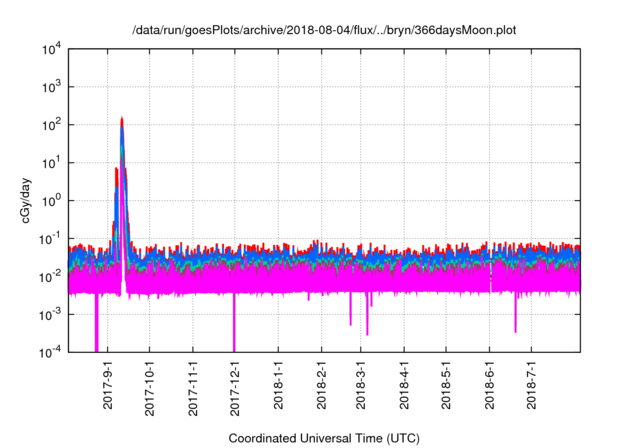Click the Coordinated Universal Time (UTC) label
Image resolution: width=640 pixels, height=448 pixels.
coord(325,438)
